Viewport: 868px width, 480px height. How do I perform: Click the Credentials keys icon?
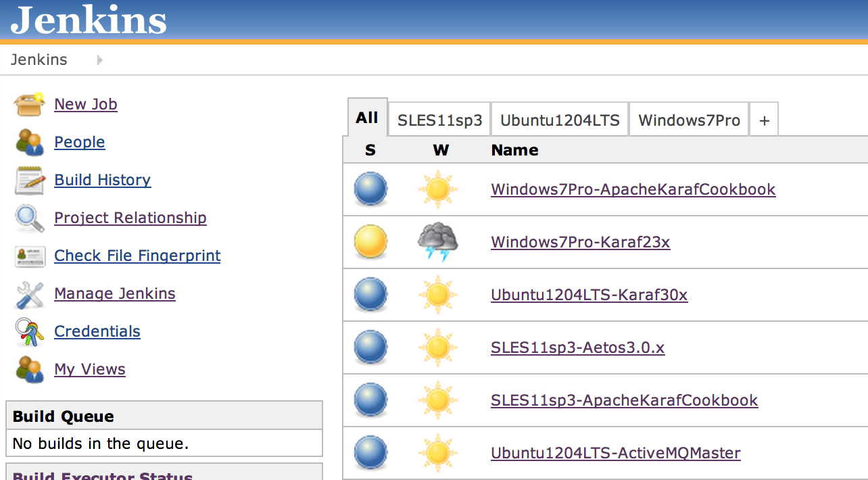(30, 331)
